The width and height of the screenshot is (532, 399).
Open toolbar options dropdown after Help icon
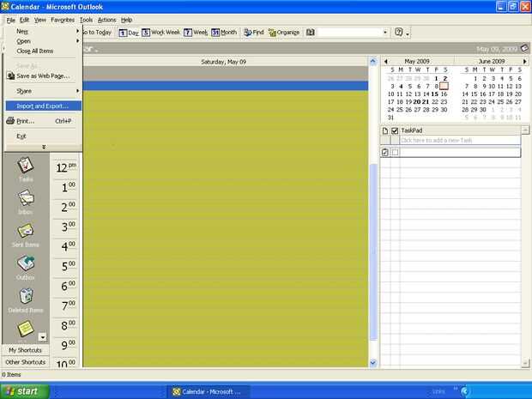click(408, 33)
